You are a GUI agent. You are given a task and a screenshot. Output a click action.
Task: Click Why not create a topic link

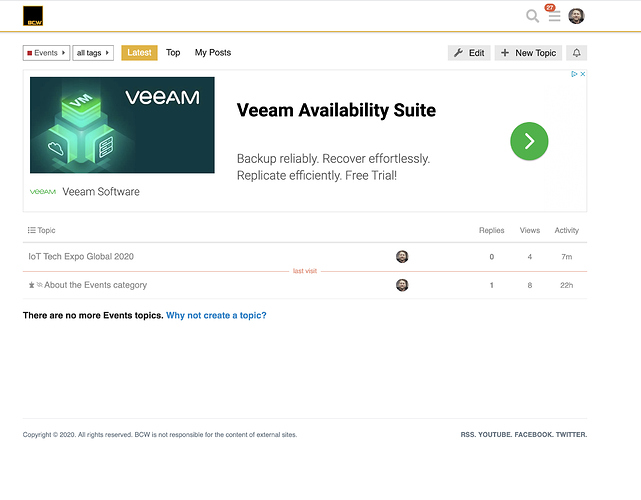[216, 316]
